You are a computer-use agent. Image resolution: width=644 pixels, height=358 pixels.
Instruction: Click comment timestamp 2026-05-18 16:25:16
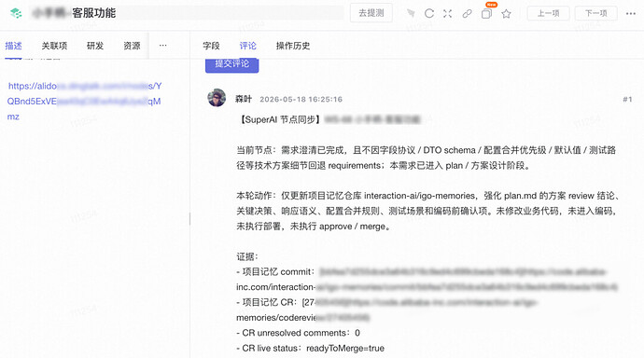(x=301, y=99)
